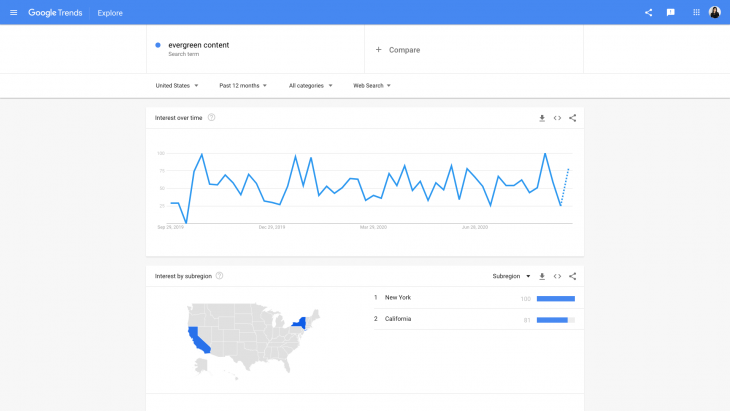730x411 pixels.
Task: Open the Google apps grid
Action: click(x=697, y=13)
